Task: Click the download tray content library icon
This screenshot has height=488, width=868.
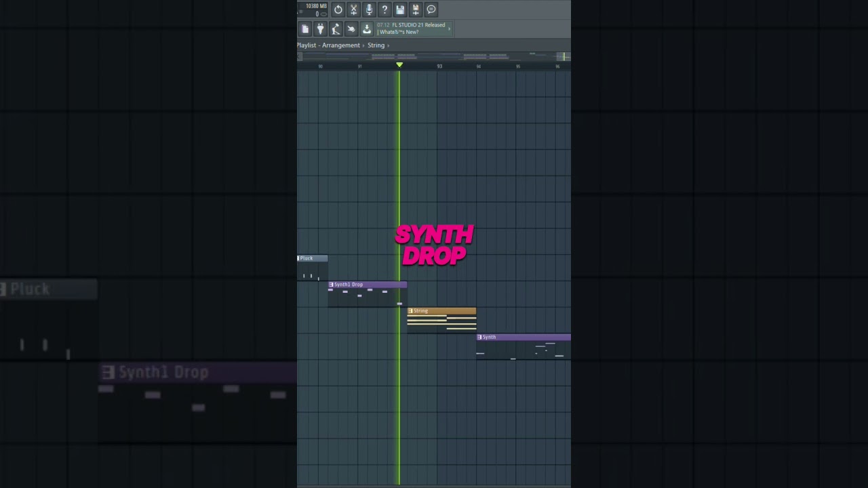Action: (367, 28)
